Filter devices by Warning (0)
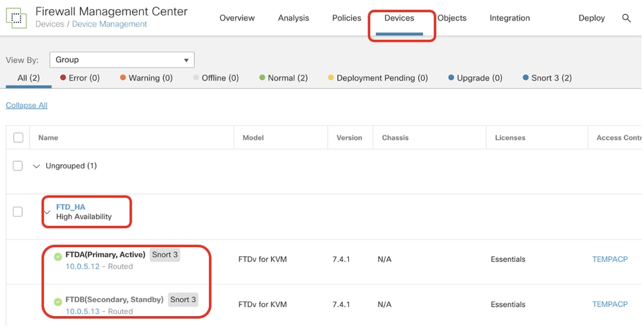Image resolution: width=644 pixels, height=329 pixels. coord(146,78)
